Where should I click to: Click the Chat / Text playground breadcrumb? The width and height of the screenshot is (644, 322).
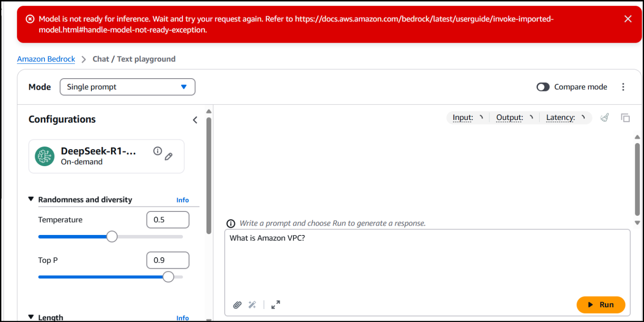point(134,59)
